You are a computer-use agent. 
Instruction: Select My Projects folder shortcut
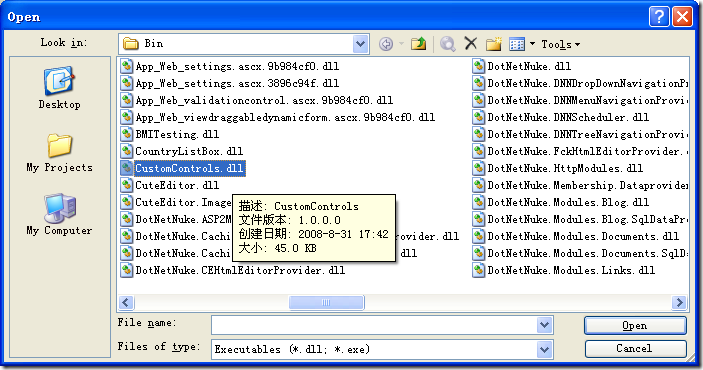59,153
